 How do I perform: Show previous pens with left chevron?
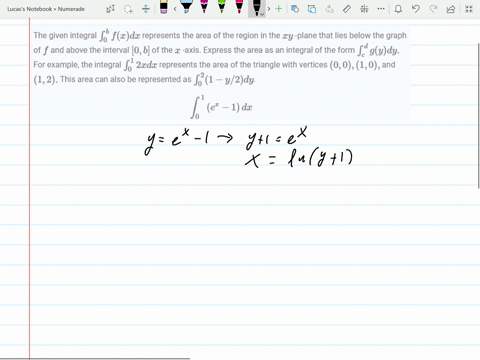pyautogui.click(x=175, y=9)
